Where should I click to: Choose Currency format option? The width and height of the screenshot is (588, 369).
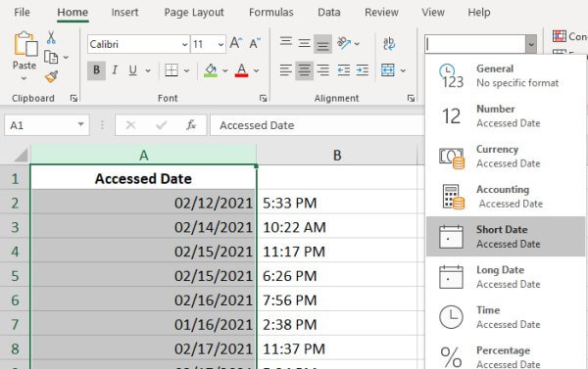click(506, 156)
